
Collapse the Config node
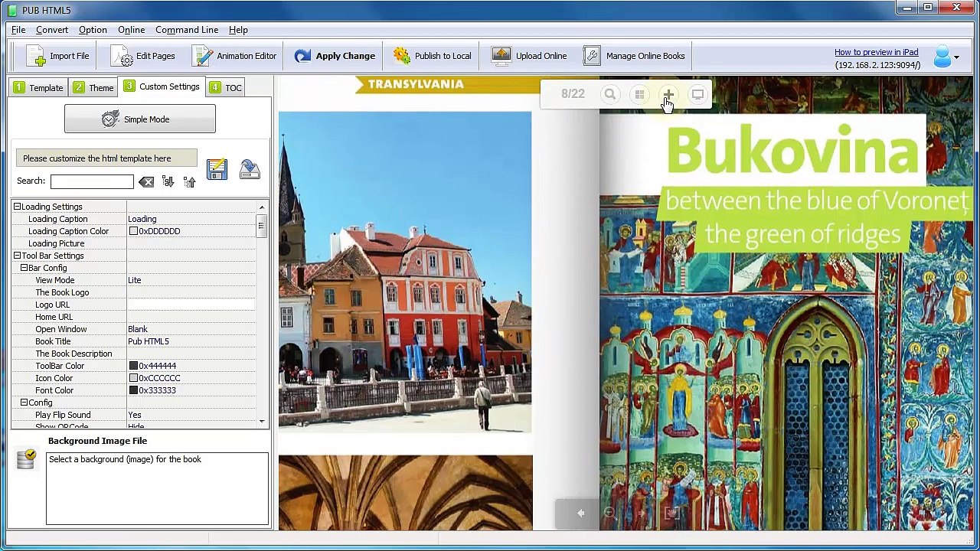(x=24, y=403)
